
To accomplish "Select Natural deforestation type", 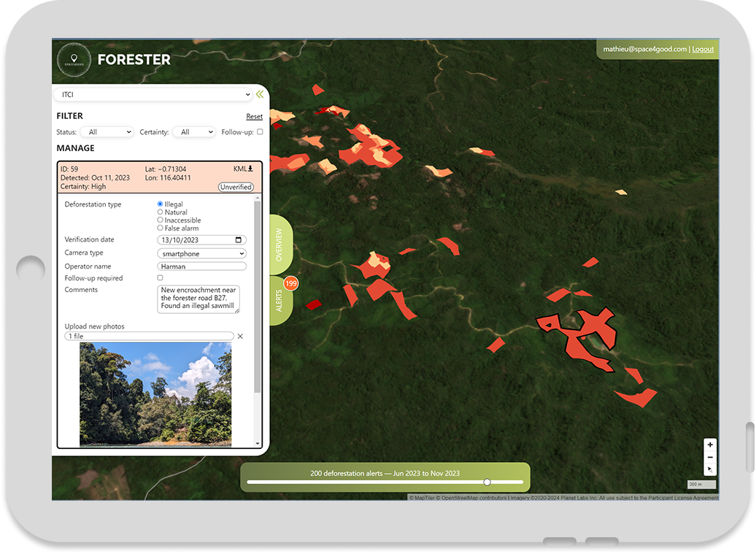I will coord(161,212).
